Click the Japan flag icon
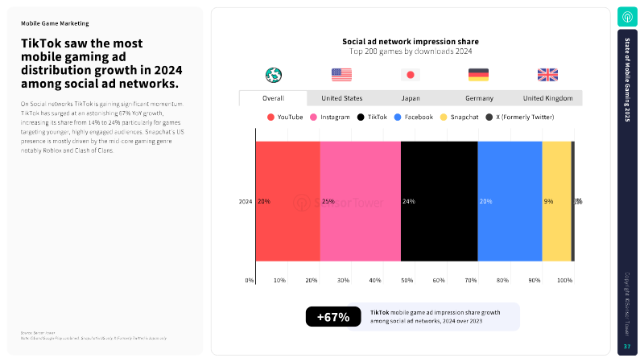The image size is (644, 362). click(x=411, y=75)
